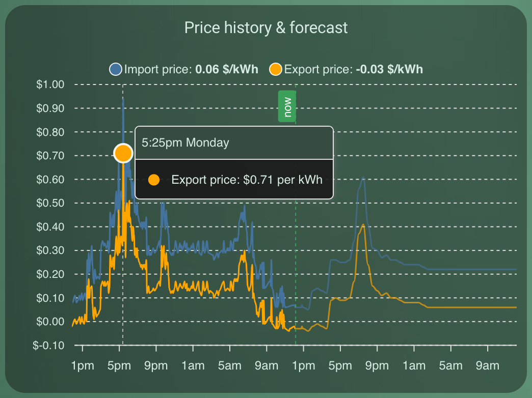Click the $1.00 y-axis label
Image resolution: width=532 pixels, height=398 pixels.
[50, 84]
